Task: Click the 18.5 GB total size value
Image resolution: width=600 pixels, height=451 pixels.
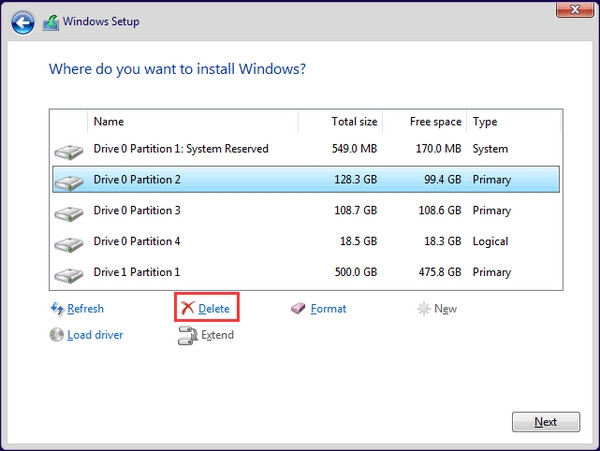Action: [x=359, y=241]
